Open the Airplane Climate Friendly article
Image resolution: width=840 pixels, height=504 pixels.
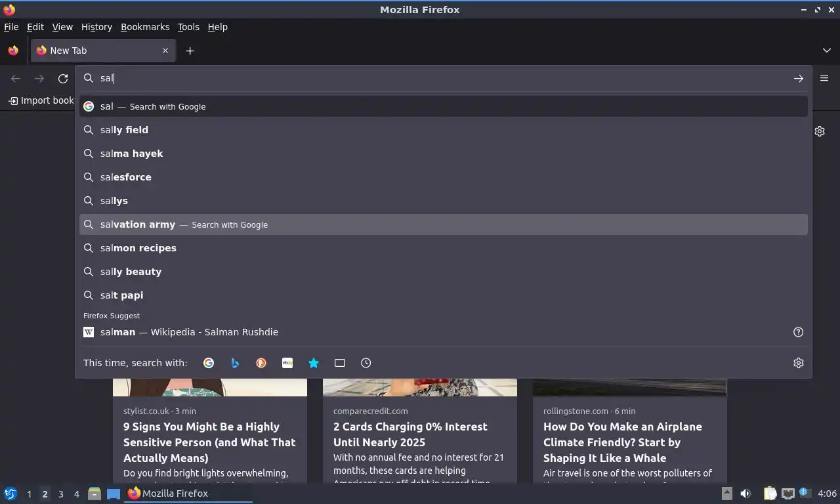click(623, 442)
